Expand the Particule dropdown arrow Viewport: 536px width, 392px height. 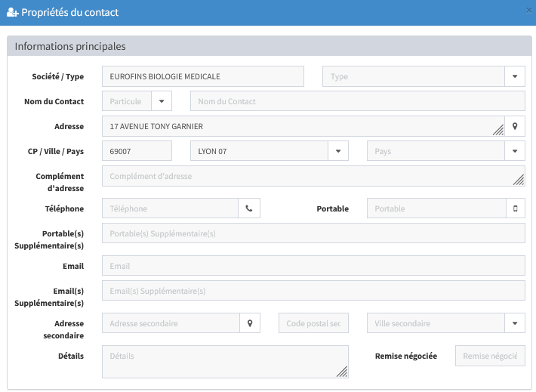[x=162, y=101]
